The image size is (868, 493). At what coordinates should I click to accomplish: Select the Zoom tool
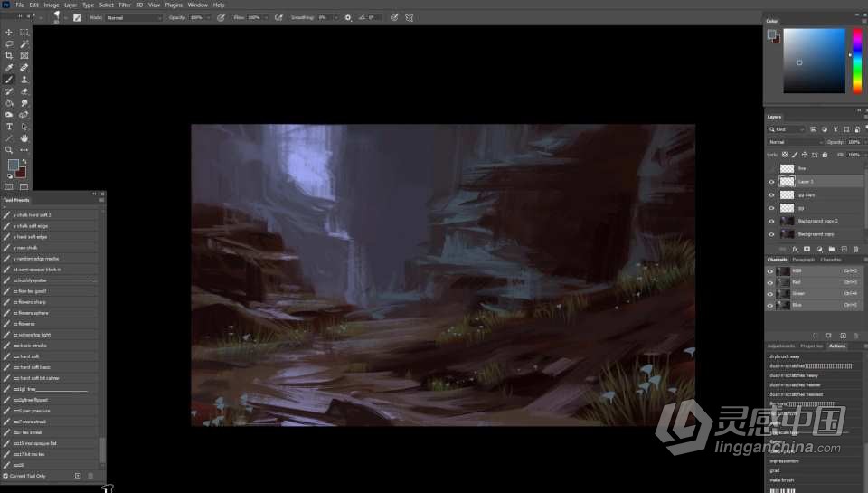pyautogui.click(x=9, y=150)
